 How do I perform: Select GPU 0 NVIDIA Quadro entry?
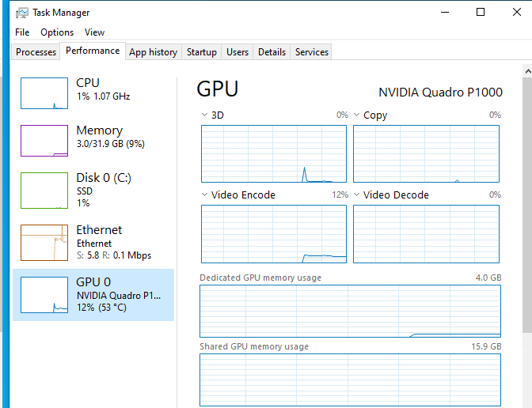point(93,295)
